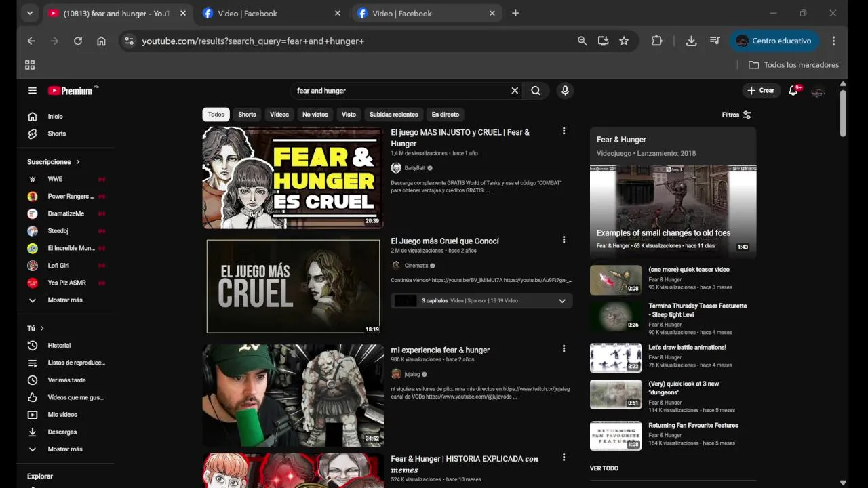This screenshot has width=868, height=488.
Task: Open the YouTube hamburger guide menu
Action: point(32,90)
